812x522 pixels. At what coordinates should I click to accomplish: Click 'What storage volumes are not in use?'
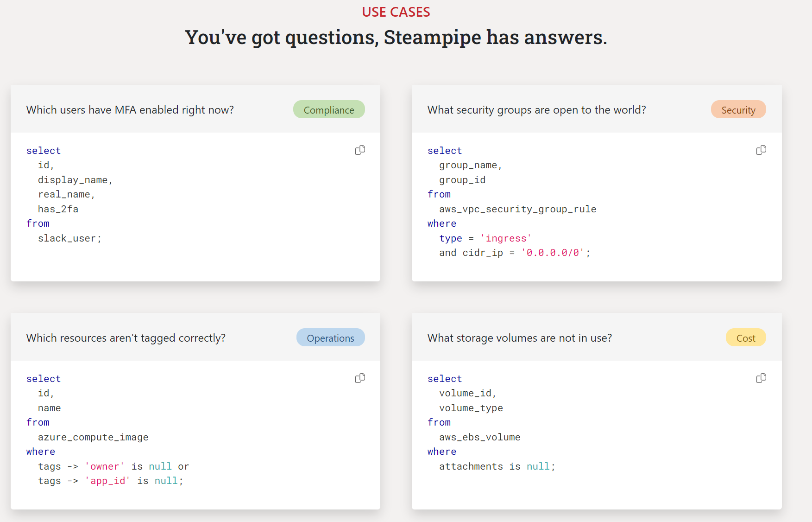pos(520,338)
